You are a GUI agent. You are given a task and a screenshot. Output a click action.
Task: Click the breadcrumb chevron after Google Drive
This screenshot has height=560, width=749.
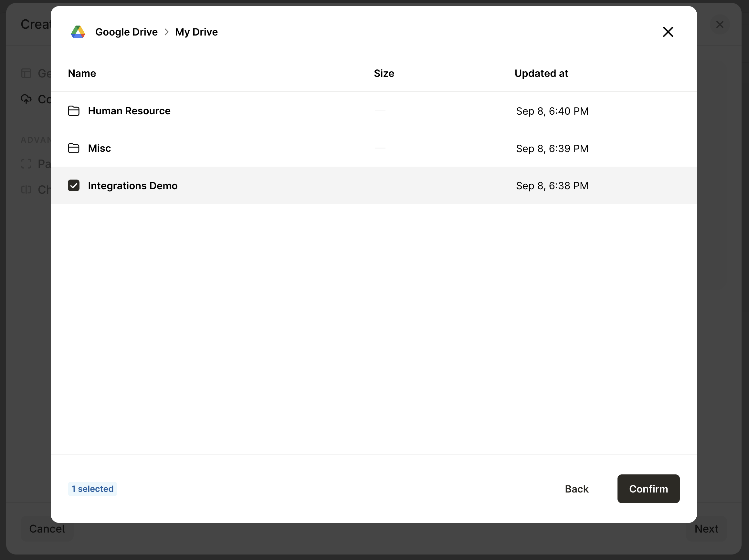(166, 32)
